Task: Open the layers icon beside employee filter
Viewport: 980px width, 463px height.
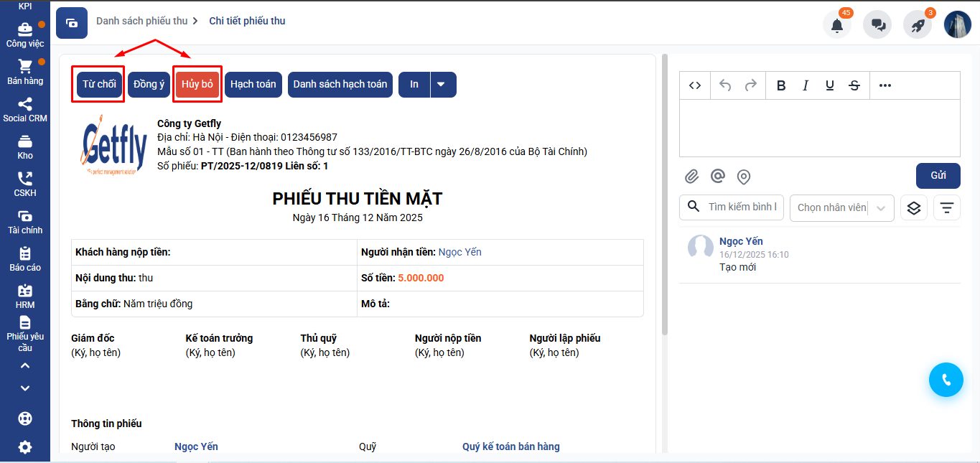Action: [914, 207]
